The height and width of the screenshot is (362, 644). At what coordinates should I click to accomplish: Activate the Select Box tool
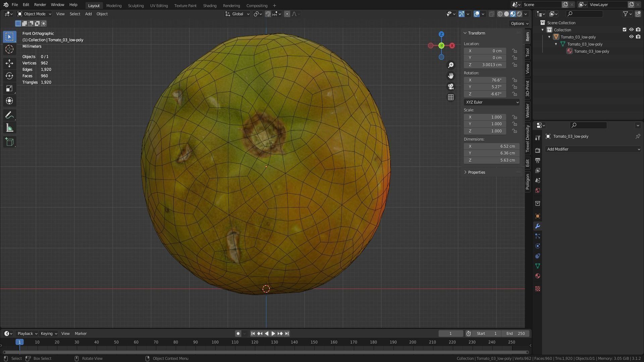(x=9, y=37)
